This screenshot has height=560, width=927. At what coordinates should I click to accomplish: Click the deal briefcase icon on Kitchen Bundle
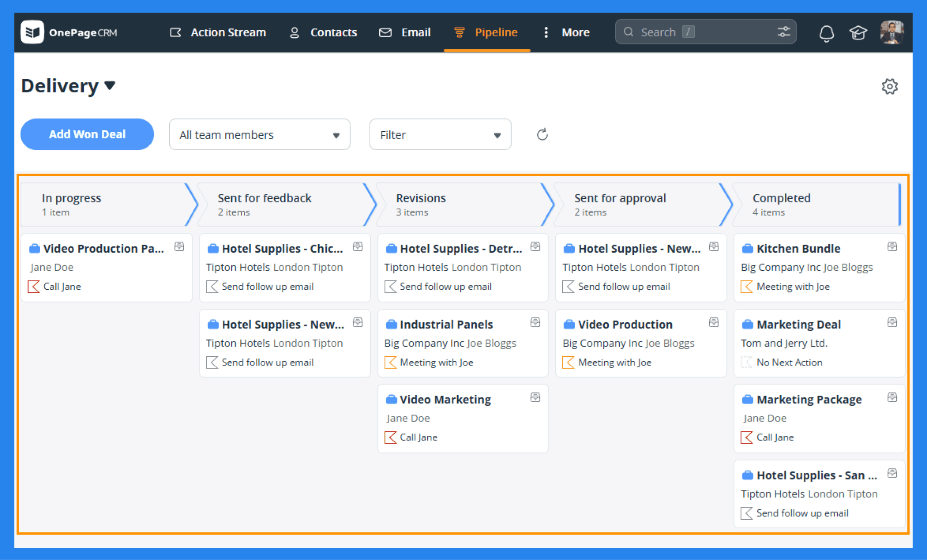coord(747,249)
